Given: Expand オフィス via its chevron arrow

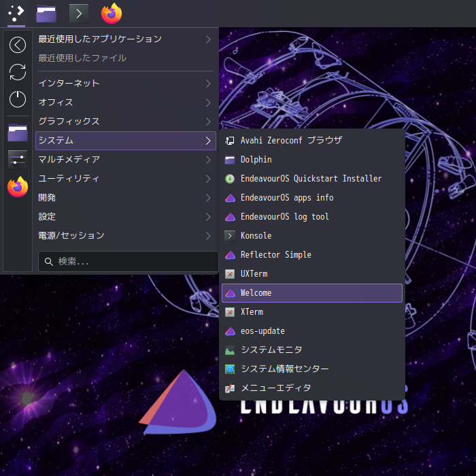Looking at the screenshot, I should tap(208, 103).
